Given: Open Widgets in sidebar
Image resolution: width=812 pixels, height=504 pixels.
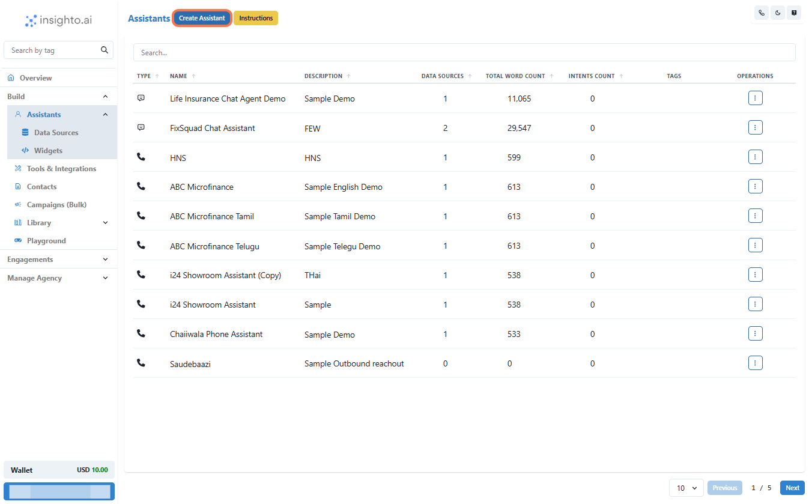Looking at the screenshot, I should [x=48, y=151].
